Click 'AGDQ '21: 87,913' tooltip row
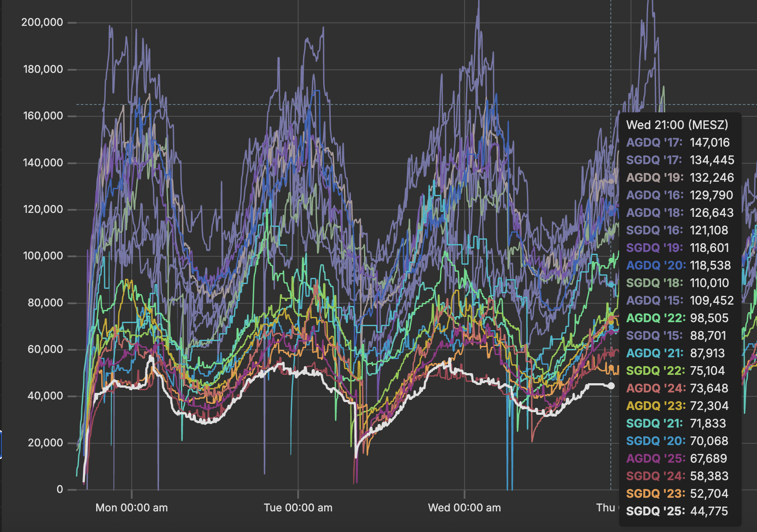This screenshot has width=757, height=532. [676, 353]
